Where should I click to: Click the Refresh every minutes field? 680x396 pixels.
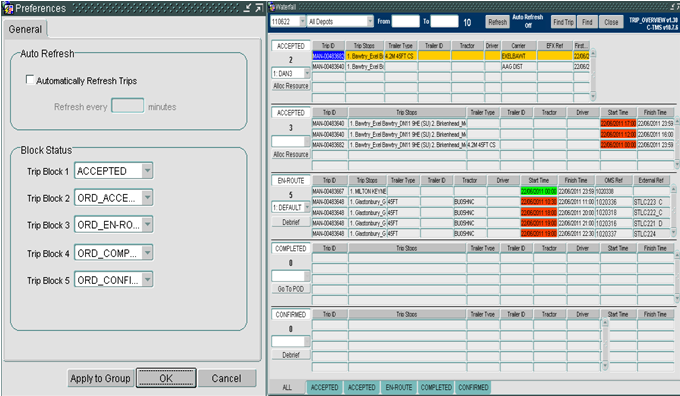point(128,106)
